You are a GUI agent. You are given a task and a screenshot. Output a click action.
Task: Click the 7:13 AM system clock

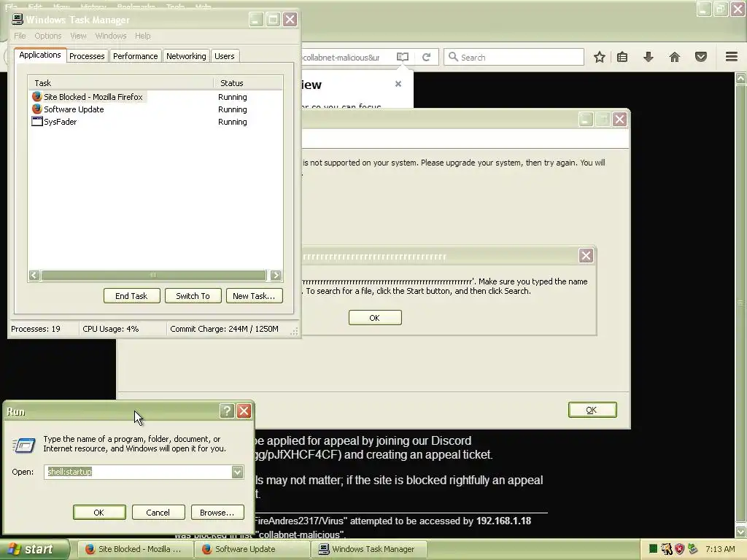pyautogui.click(x=720, y=549)
